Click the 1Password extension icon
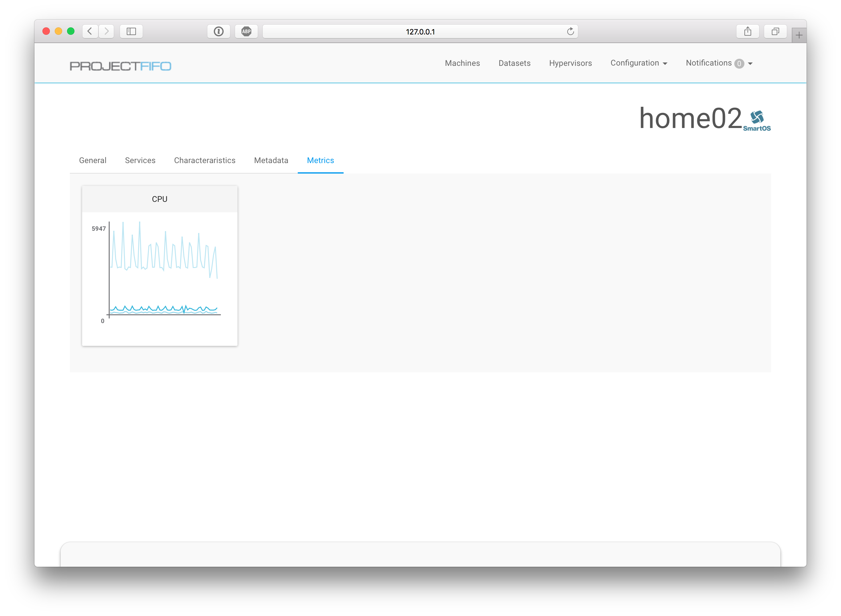 point(219,31)
